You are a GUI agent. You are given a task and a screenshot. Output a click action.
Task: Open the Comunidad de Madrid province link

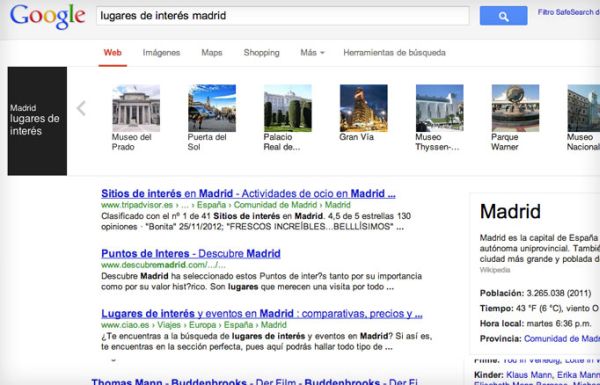[x=562, y=339]
